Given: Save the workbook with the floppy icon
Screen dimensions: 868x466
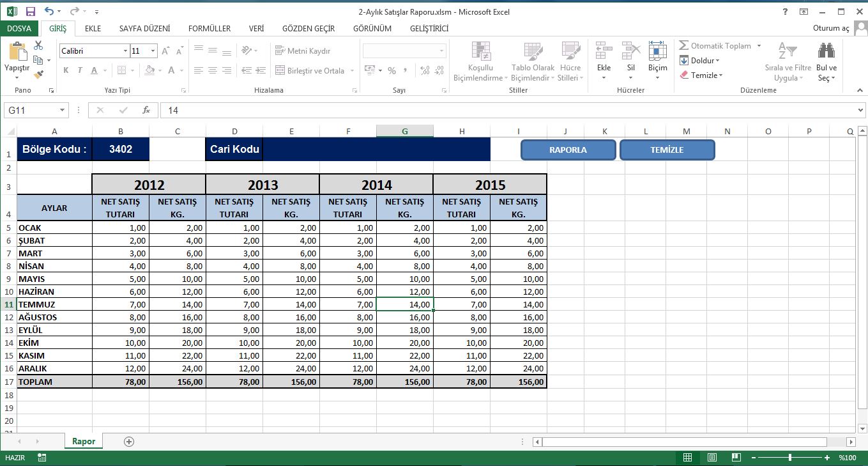Looking at the screenshot, I should (x=30, y=12).
